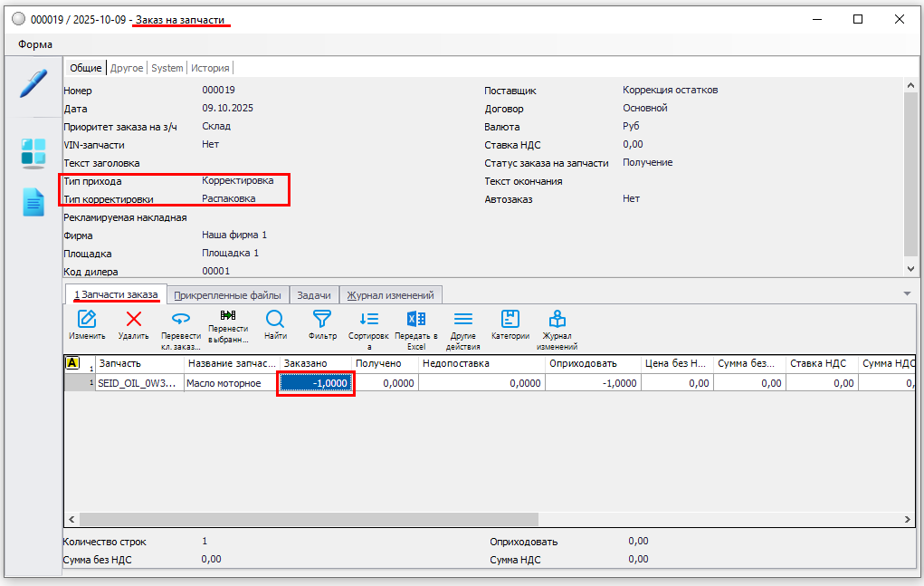
Task: Export with Передать в Excel icon
Action: point(416,319)
